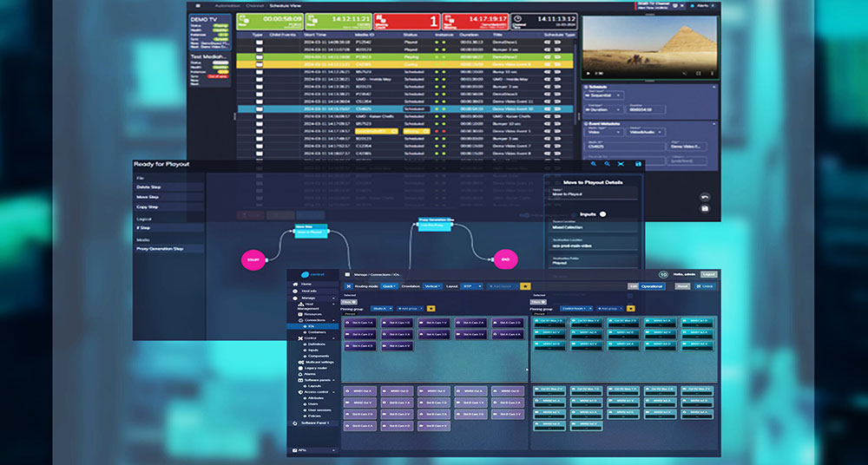Select IOs under Connections in sidebar
The image size is (868, 465).
(311, 326)
